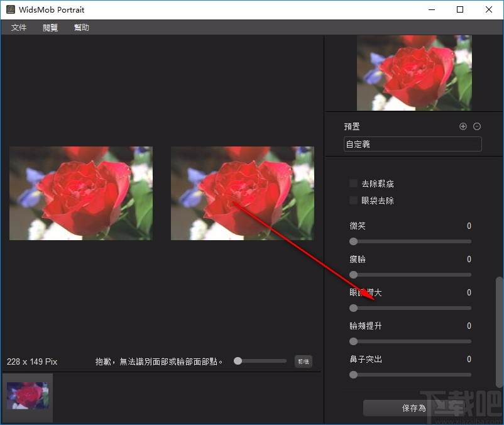Click the 微笑 slider handle
This screenshot has height=425, width=504.
pos(354,241)
